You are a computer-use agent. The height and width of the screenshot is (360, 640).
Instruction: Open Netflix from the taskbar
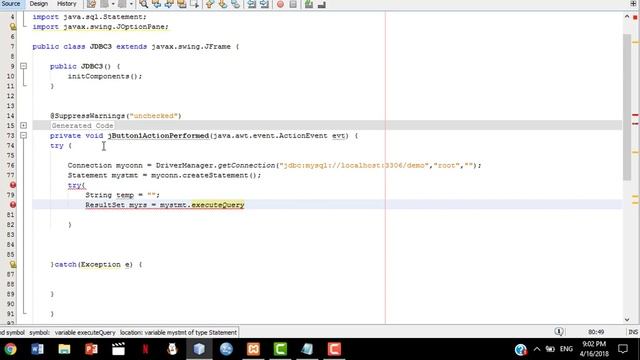click(145, 349)
